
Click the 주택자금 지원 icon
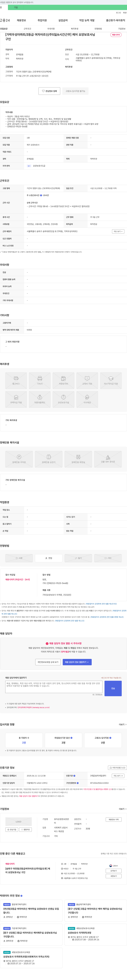[x=16, y=399]
